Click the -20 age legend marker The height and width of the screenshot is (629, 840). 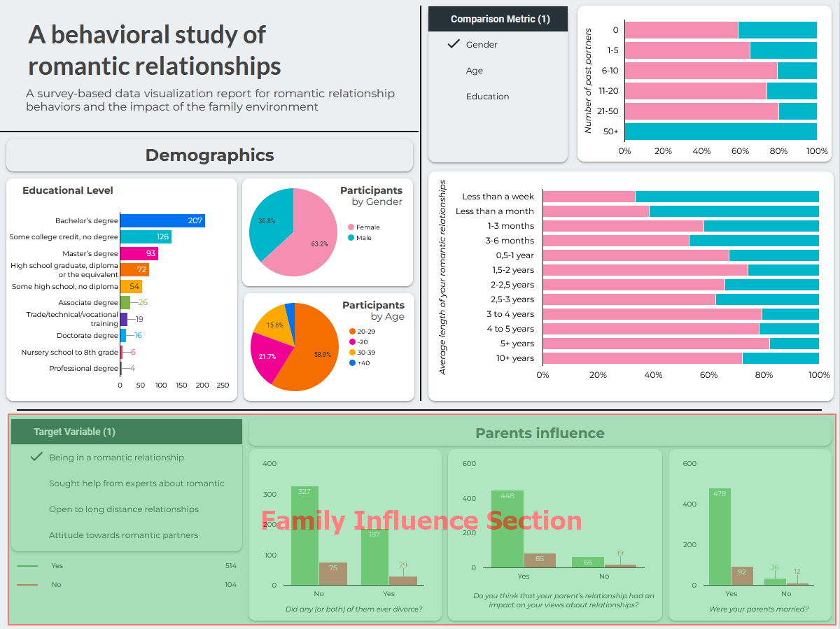(352, 341)
